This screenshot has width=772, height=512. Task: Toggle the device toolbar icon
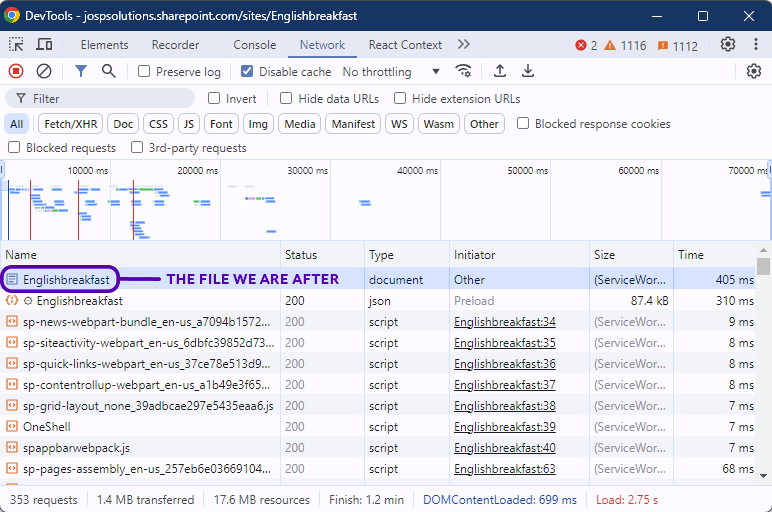tap(44, 45)
